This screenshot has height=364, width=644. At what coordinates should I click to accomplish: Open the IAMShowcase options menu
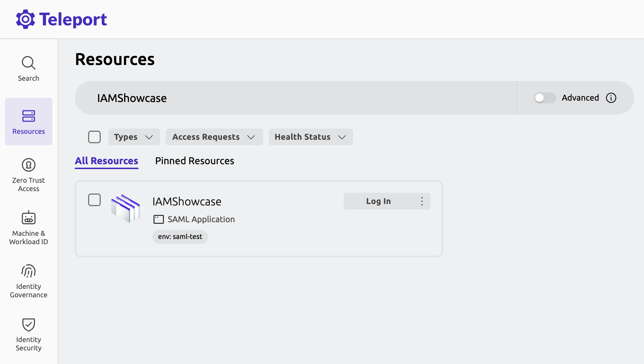(x=422, y=201)
